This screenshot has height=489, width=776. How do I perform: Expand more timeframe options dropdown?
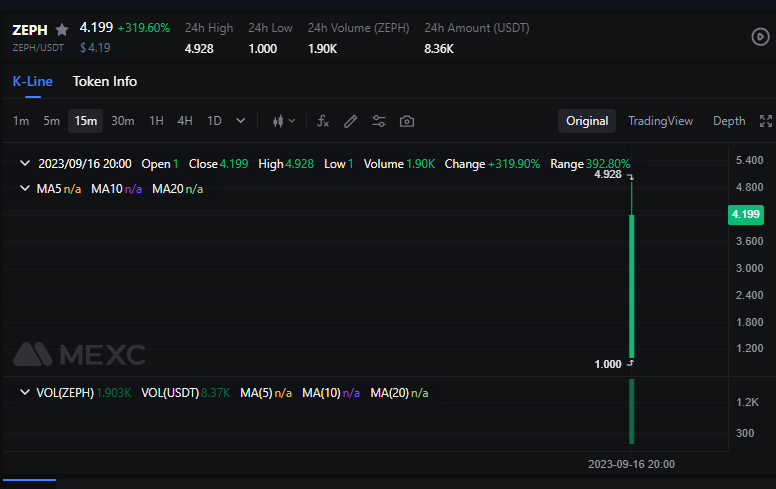pyautogui.click(x=241, y=121)
